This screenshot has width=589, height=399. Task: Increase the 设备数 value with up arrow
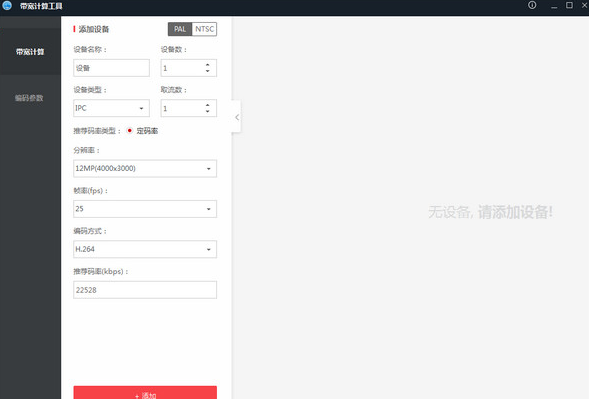[x=208, y=65]
